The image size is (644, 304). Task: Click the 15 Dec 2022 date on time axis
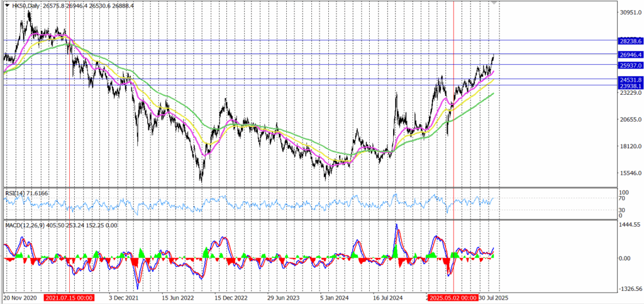click(231, 297)
